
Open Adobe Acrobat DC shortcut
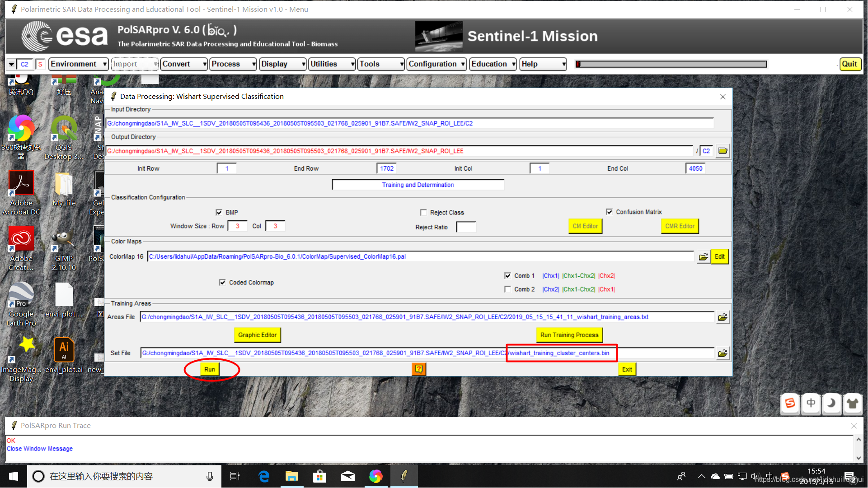point(21,193)
